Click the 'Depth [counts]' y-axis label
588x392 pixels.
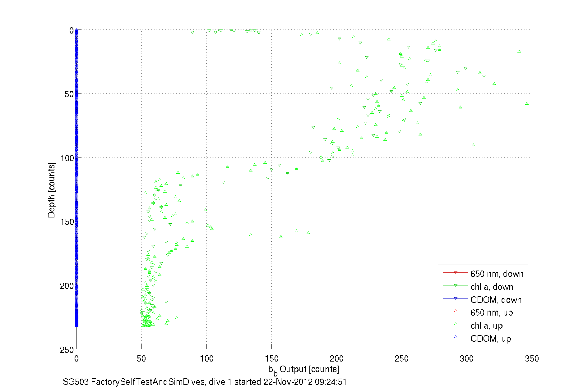coord(52,190)
